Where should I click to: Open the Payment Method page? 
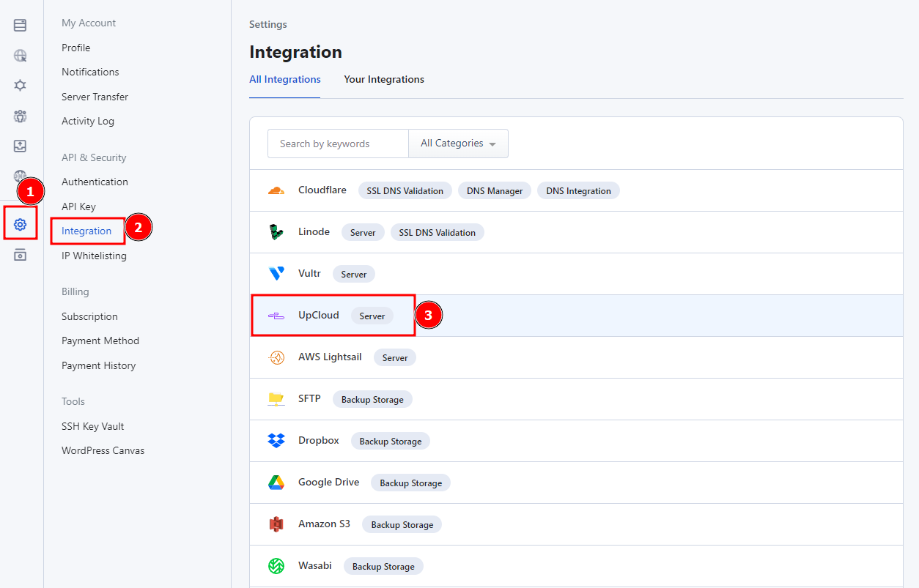click(100, 340)
